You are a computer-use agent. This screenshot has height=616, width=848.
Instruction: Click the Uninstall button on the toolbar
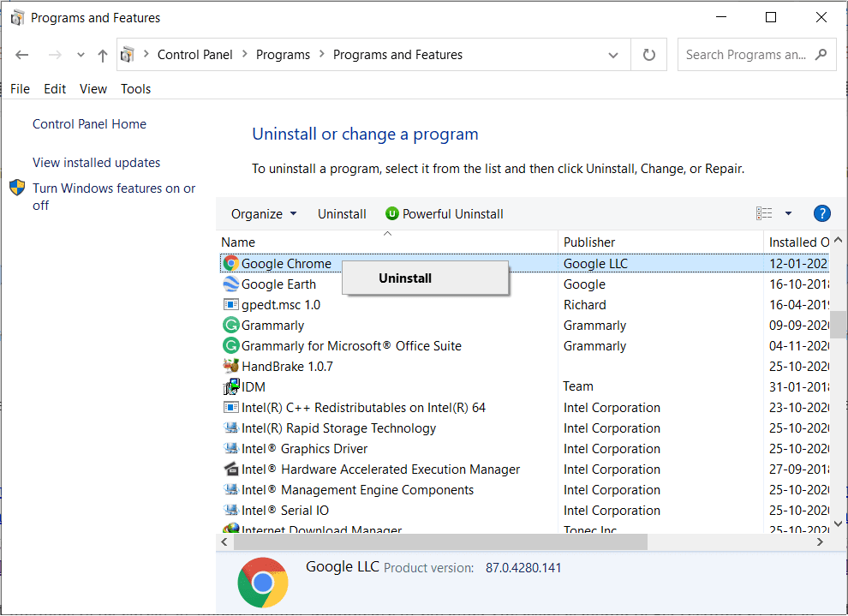pos(342,213)
